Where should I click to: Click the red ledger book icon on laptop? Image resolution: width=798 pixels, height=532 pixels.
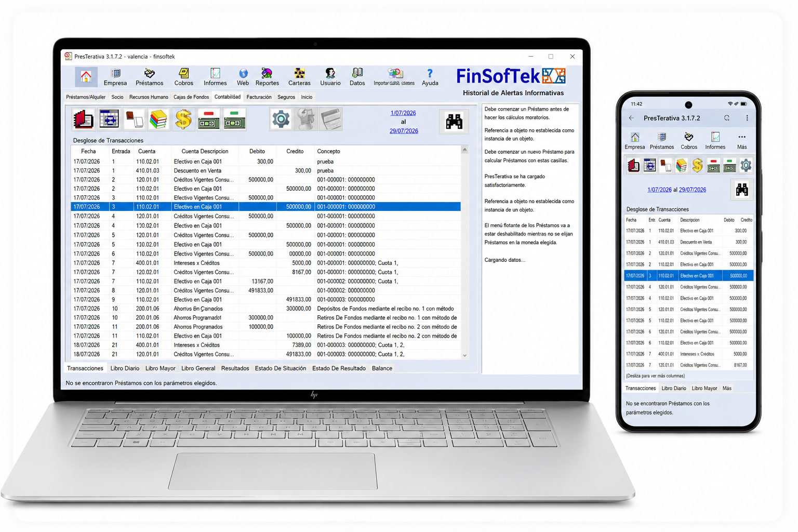click(84, 119)
